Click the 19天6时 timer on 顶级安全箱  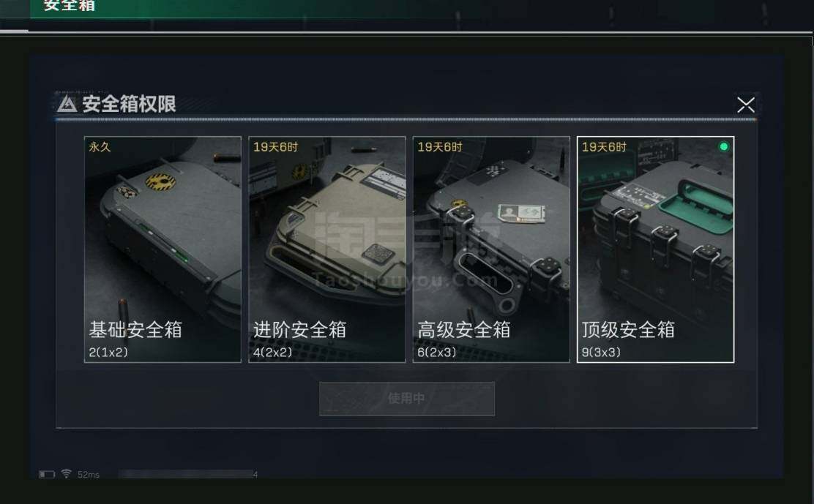point(604,147)
